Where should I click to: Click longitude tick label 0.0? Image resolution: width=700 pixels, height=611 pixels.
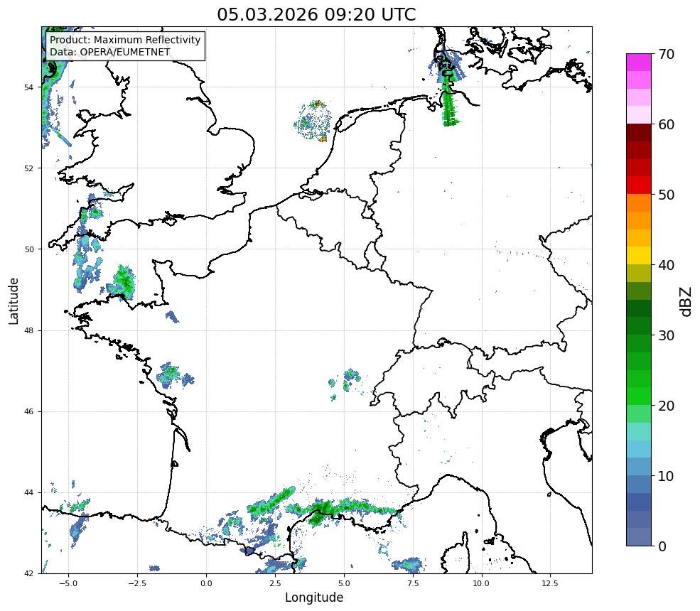(206, 583)
